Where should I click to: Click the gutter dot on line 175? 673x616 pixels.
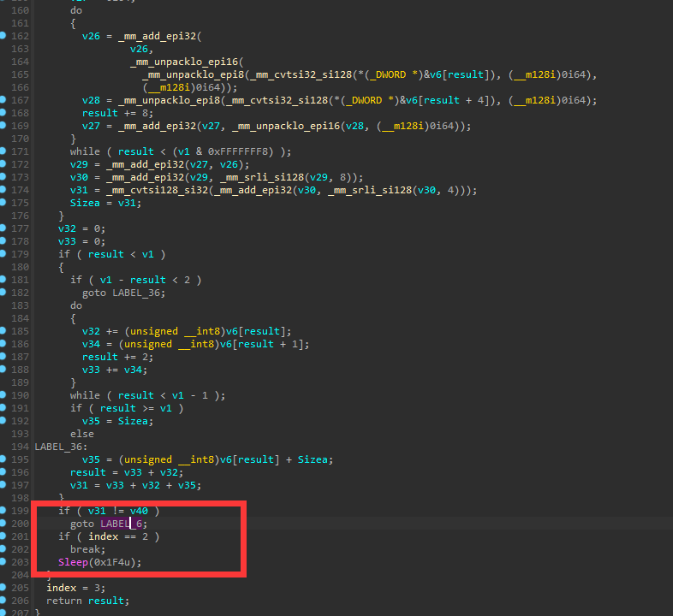(4, 203)
